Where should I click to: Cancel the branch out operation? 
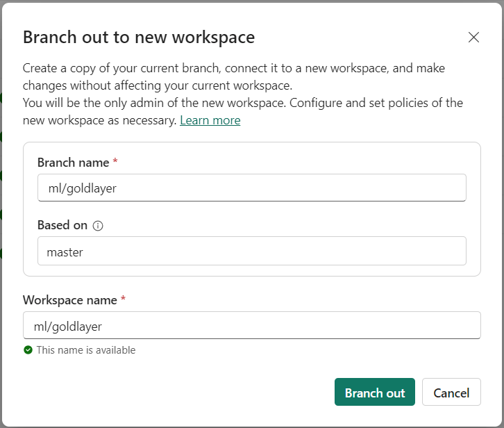(x=451, y=393)
